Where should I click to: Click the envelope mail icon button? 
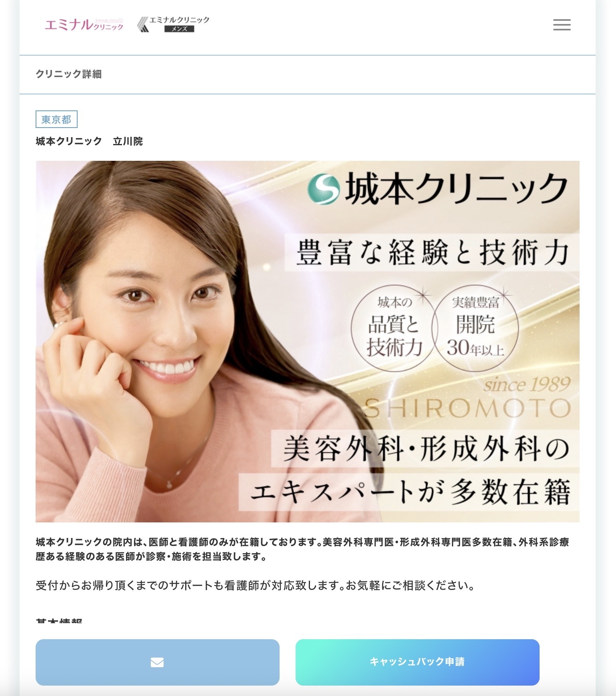pos(157,662)
